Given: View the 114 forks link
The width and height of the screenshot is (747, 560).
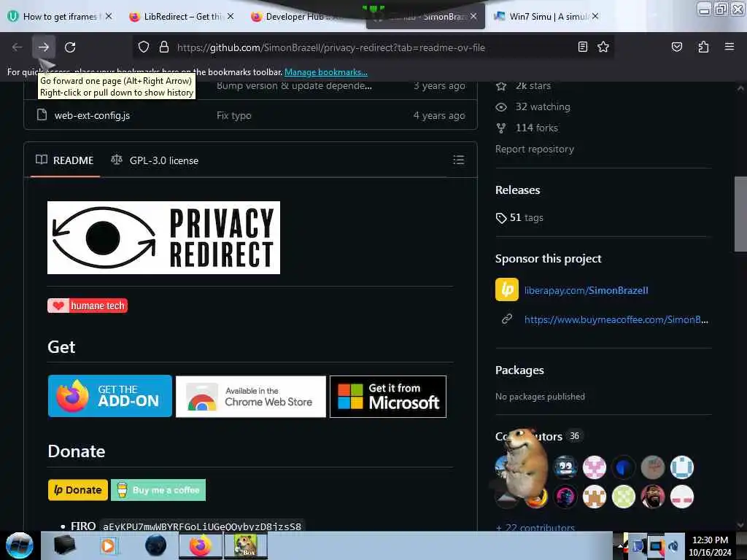Looking at the screenshot, I should (x=527, y=128).
